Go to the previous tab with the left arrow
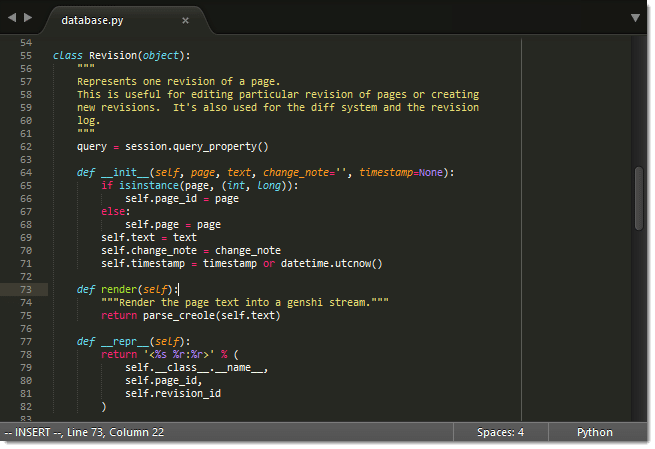 click(12, 18)
